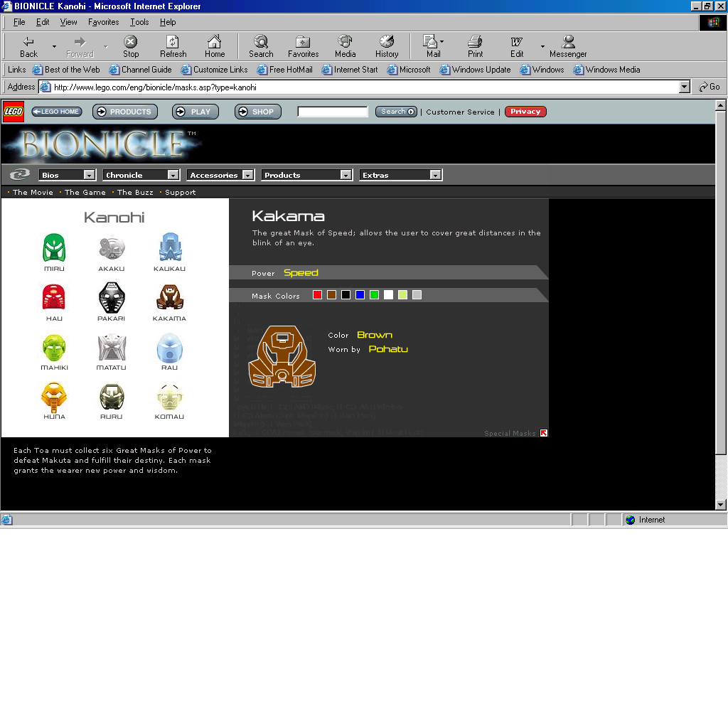Image resolution: width=728 pixels, height=711 pixels.
Task: Click the Refresh toolbar icon
Action: coord(173,46)
